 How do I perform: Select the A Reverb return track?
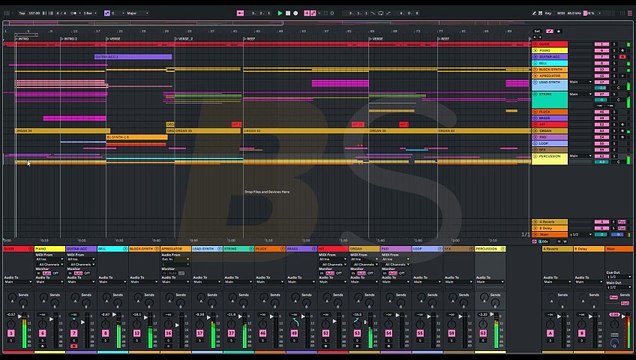(x=550, y=222)
